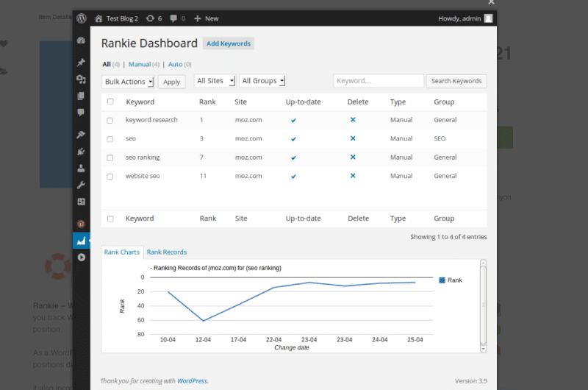Open the Comments icon in sidebar
The image size is (588, 390).
(81, 113)
